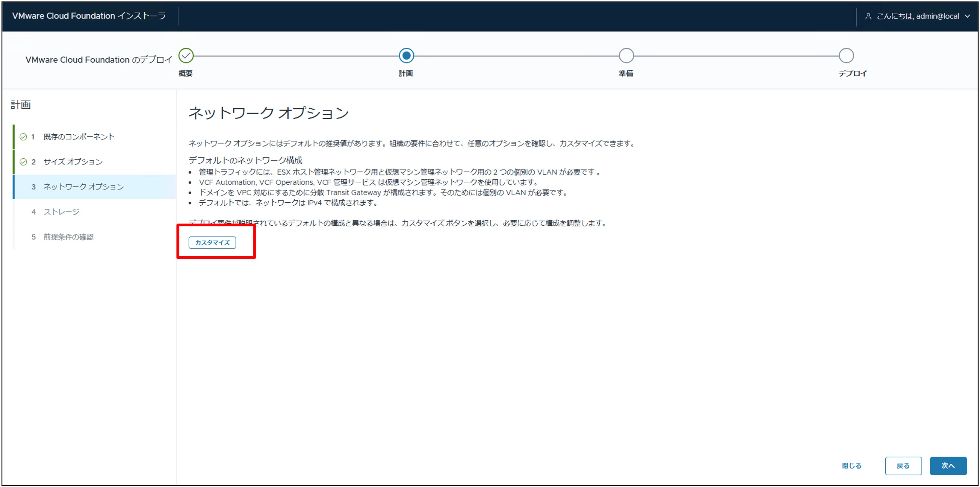Image resolution: width=980 pixels, height=487 pixels.
Task: Click the 概要 completed step checkmark circle
Action: click(x=186, y=55)
